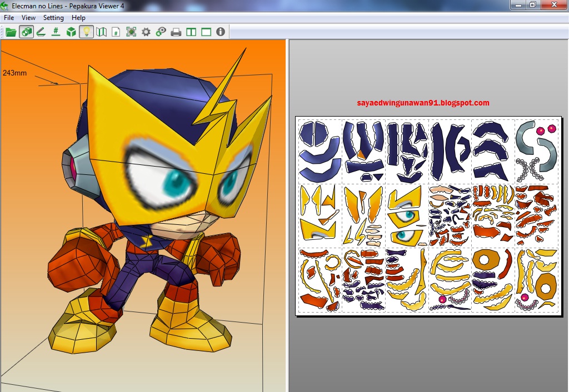Click the page-with-hash page numbers icon

tap(116, 32)
